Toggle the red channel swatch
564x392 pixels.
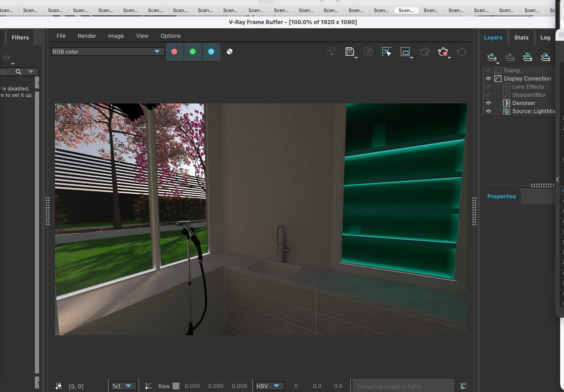[x=174, y=52]
